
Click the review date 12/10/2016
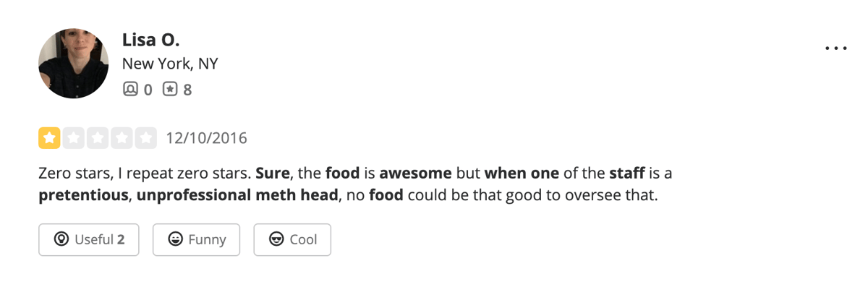[x=206, y=137]
